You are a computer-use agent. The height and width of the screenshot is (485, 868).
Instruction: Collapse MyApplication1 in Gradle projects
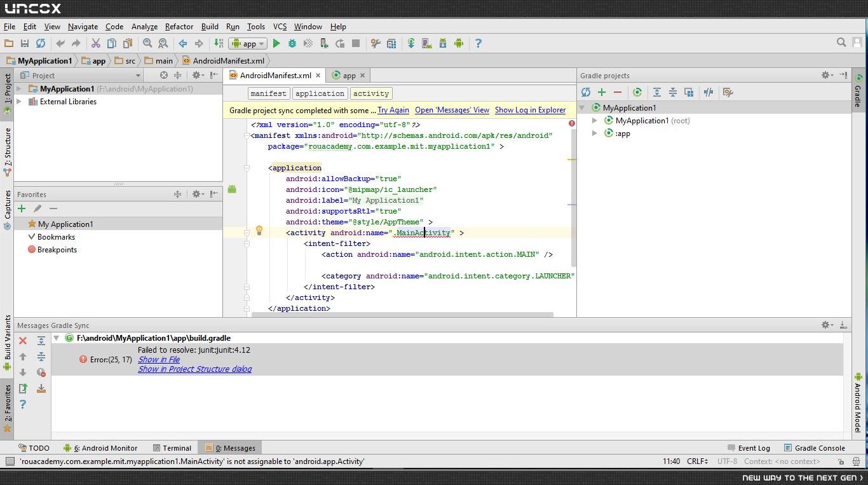click(x=582, y=108)
